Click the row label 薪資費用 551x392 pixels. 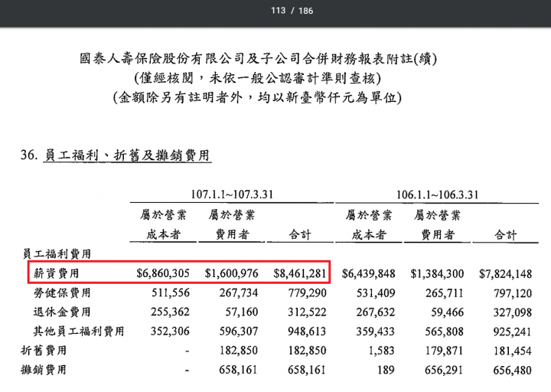tap(56, 273)
